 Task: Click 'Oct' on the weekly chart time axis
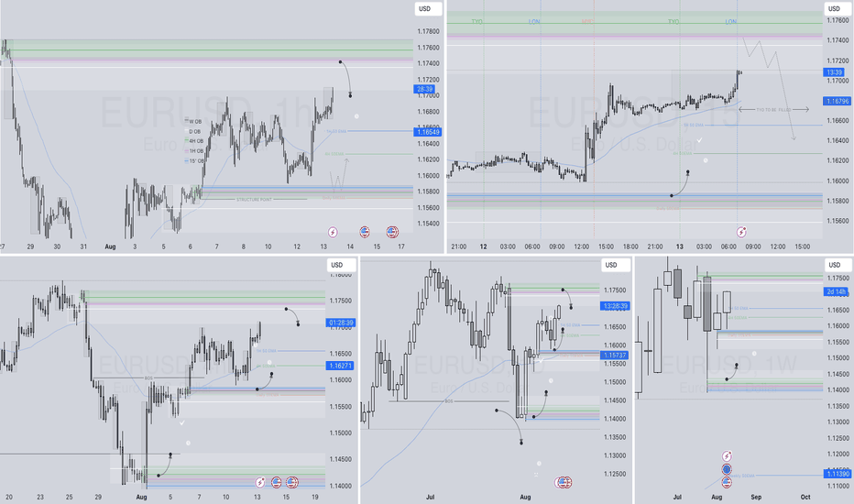coord(805,497)
